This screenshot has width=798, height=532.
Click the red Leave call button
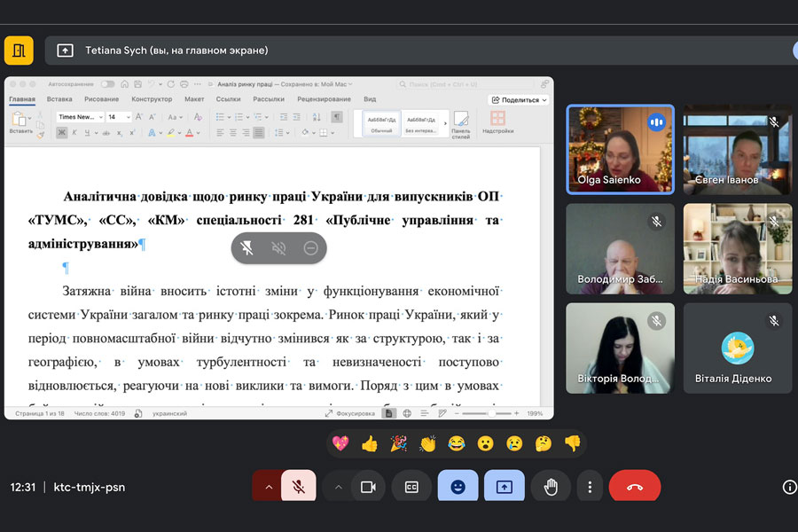point(634,487)
